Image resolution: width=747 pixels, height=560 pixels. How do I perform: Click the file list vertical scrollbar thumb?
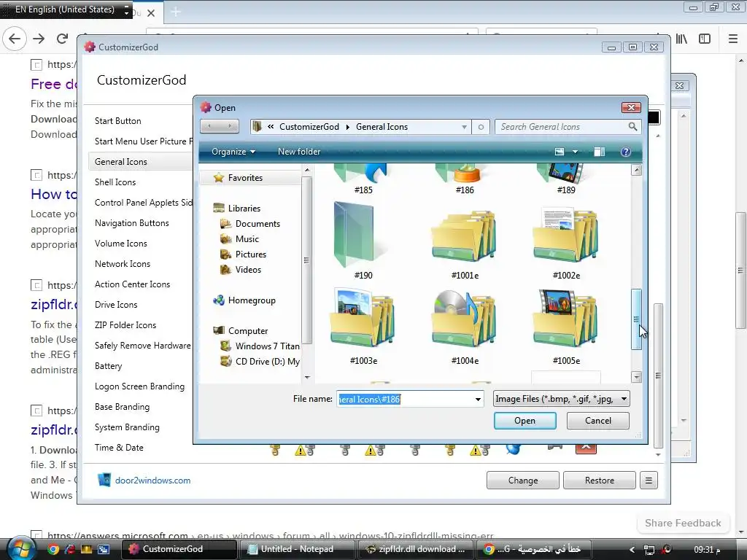tap(636, 319)
